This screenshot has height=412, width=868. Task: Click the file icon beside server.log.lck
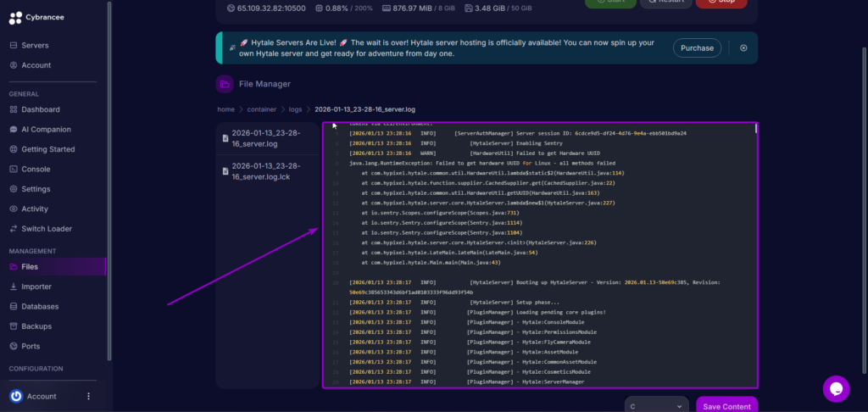click(x=225, y=171)
